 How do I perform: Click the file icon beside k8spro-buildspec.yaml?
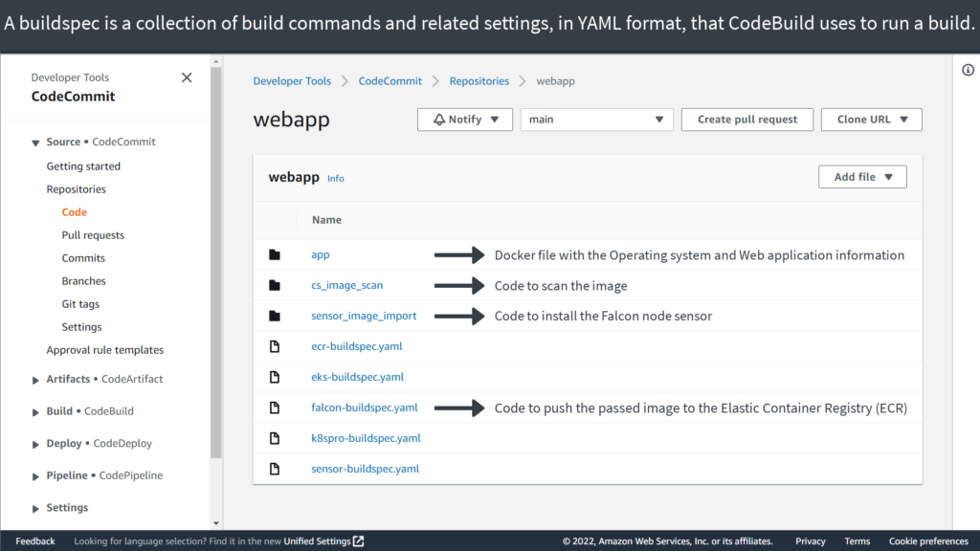pyautogui.click(x=275, y=438)
